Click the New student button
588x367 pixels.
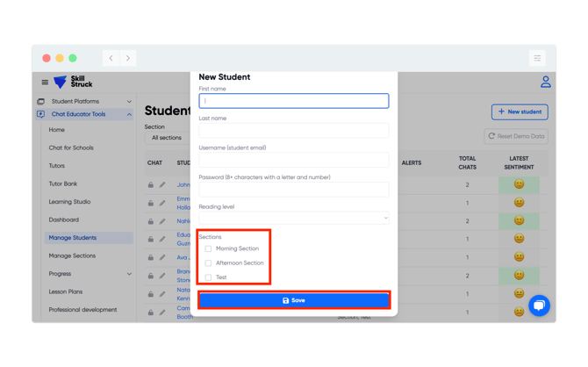point(520,112)
